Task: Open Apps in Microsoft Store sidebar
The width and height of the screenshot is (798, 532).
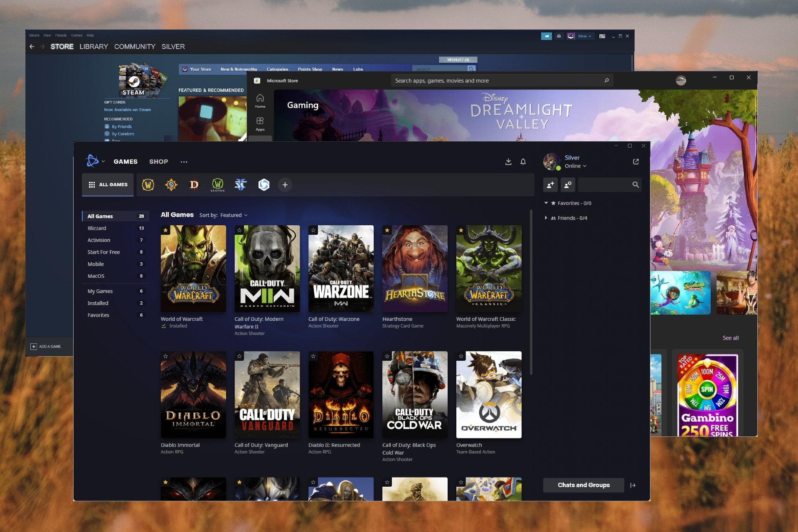Action: [x=260, y=123]
